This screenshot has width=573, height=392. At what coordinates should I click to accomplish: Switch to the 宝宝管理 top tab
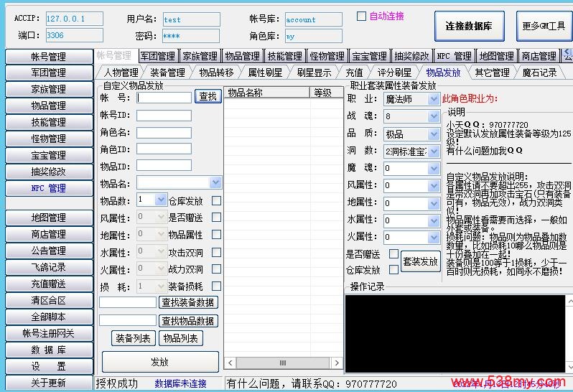click(369, 56)
